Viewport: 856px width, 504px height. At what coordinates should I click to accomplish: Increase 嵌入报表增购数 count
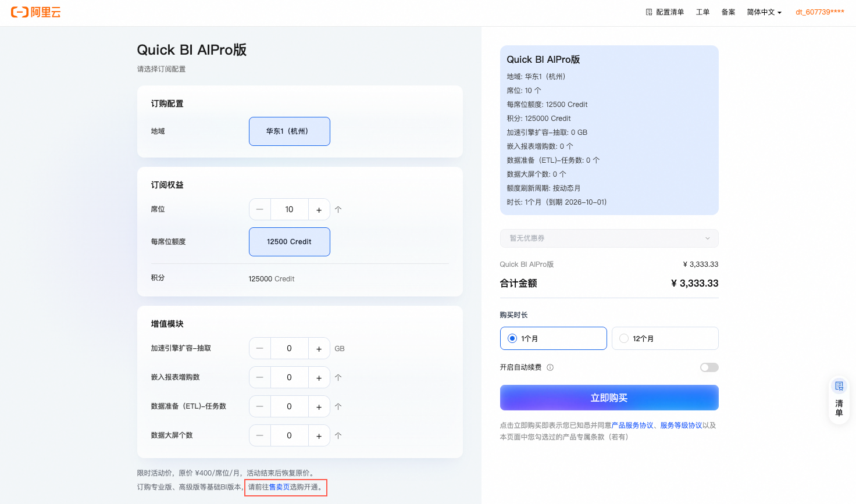(319, 377)
